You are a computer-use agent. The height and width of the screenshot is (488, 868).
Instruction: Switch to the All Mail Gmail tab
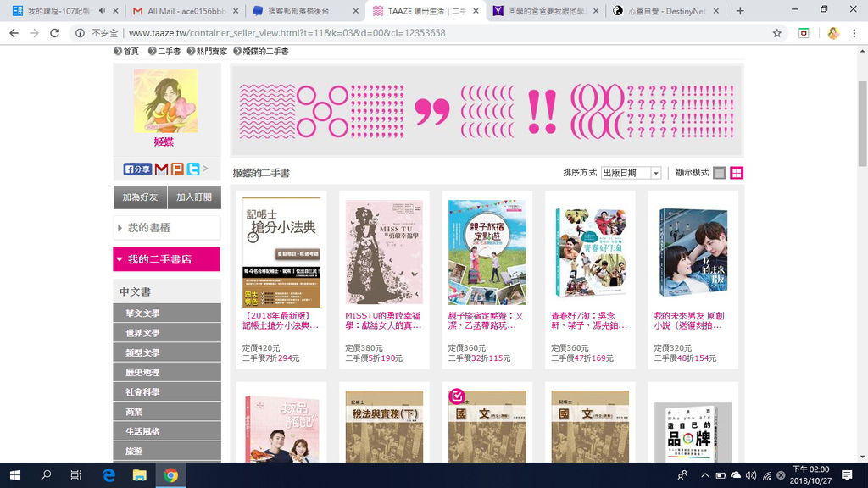[185, 10]
